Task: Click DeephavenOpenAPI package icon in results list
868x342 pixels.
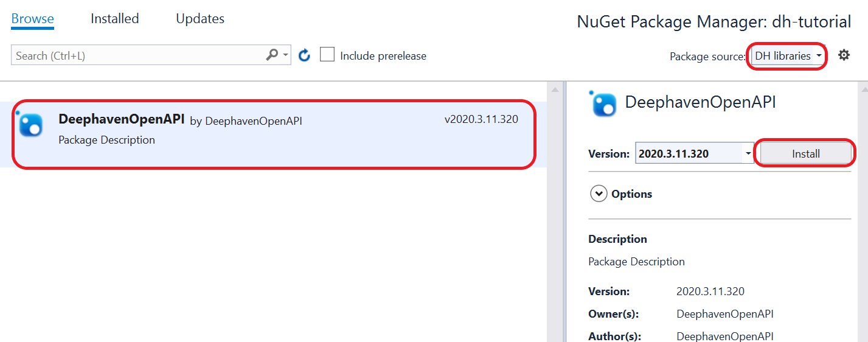Action: (31, 125)
